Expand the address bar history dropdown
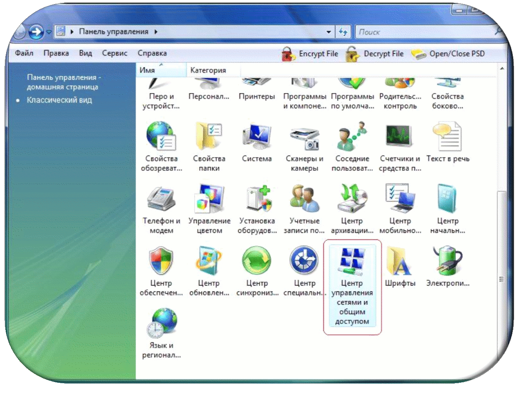Image resolution: width=532 pixels, height=408 pixels. [328, 32]
